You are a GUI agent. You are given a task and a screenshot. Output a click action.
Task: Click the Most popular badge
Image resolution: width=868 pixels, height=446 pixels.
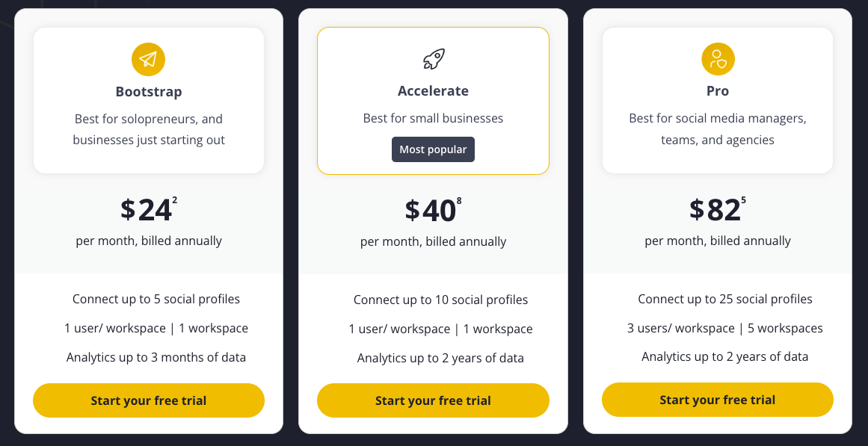pyautogui.click(x=433, y=149)
